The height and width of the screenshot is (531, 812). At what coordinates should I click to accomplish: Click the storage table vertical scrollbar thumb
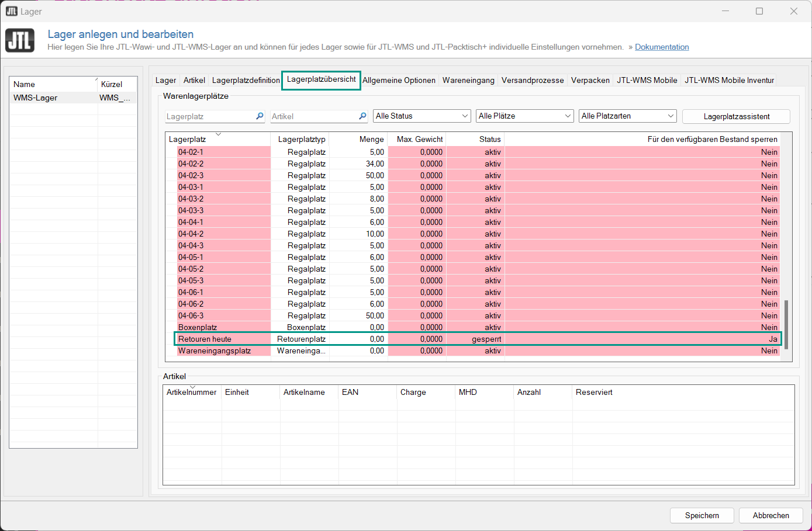pyautogui.click(x=786, y=324)
